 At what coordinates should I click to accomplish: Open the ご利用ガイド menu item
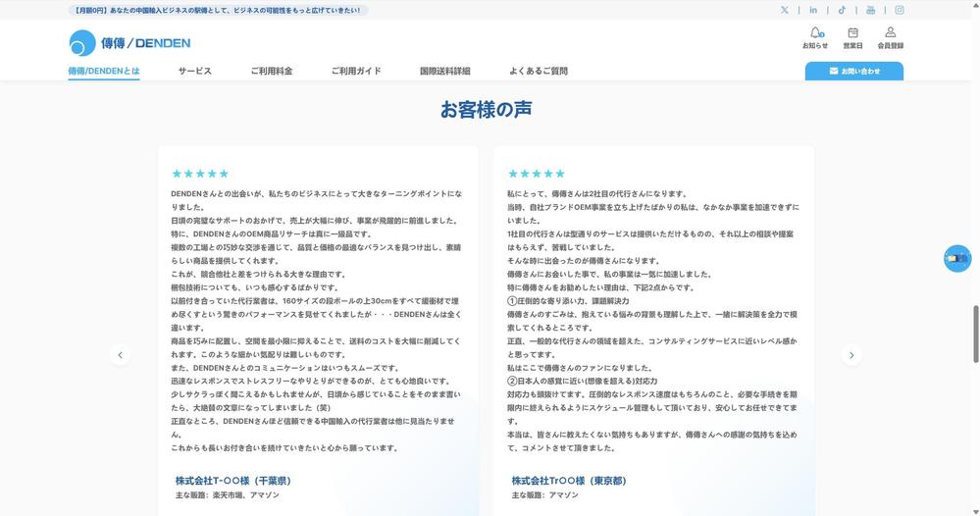[356, 72]
